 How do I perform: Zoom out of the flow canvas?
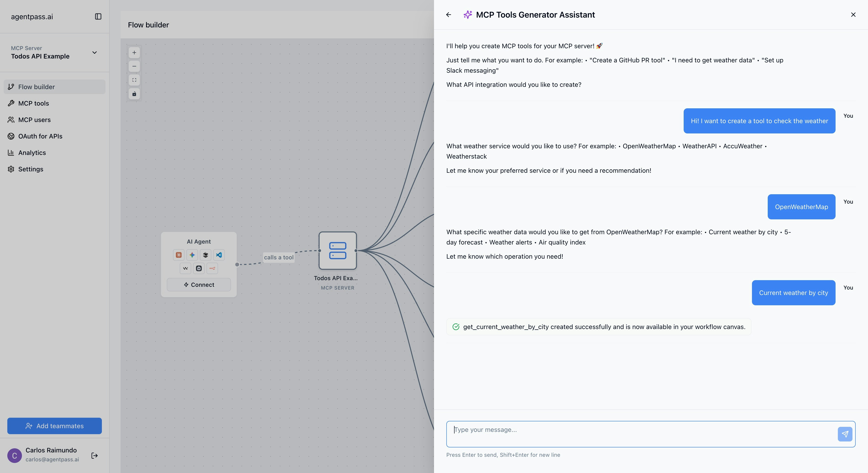[x=134, y=66]
